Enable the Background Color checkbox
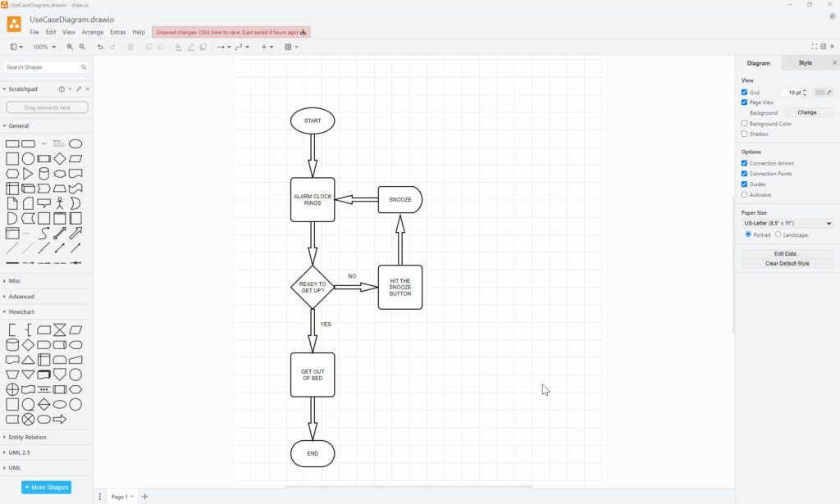 (x=744, y=124)
